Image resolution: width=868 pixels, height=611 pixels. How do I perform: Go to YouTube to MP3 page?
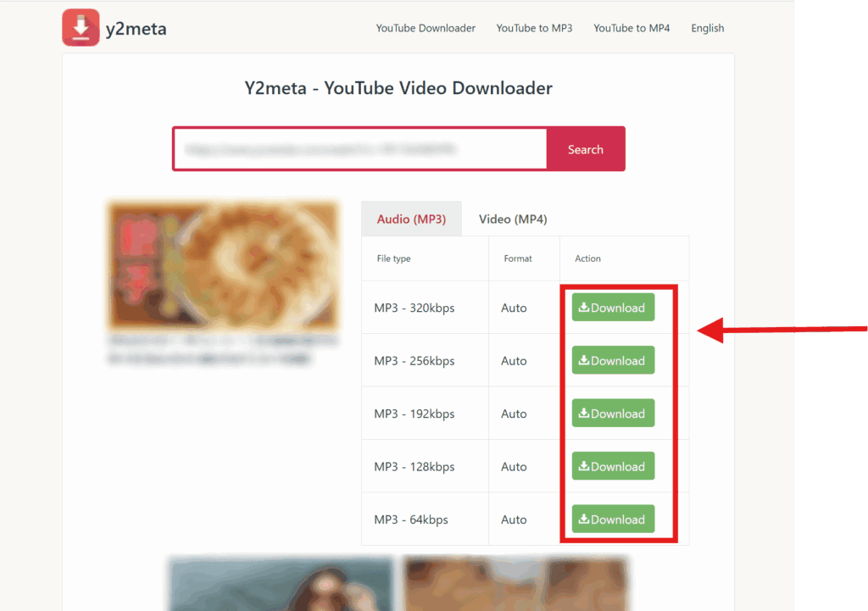pyautogui.click(x=534, y=28)
